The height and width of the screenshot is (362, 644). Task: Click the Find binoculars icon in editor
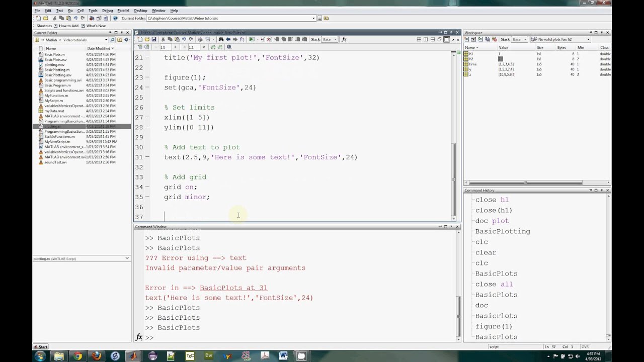click(221, 39)
